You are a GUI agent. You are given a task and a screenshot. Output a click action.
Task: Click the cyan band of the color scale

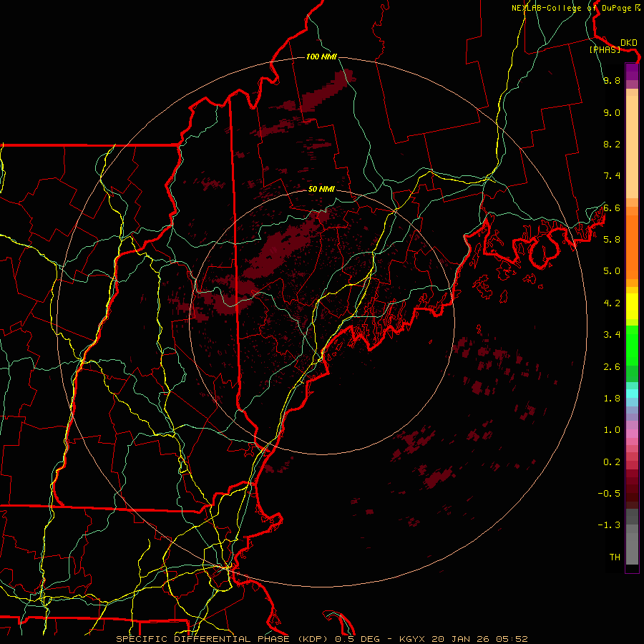pyautogui.click(x=632, y=394)
